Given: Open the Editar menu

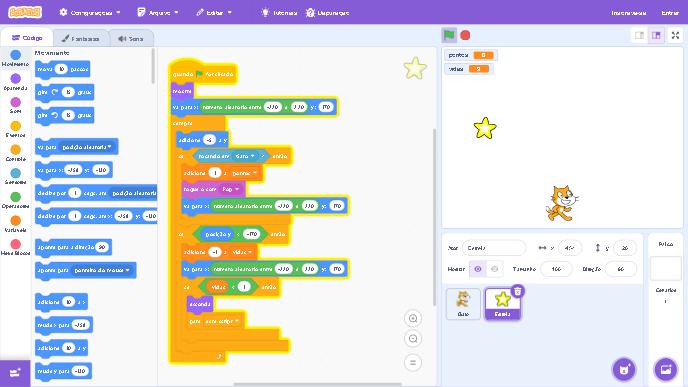Looking at the screenshot, I should [214, 13].
